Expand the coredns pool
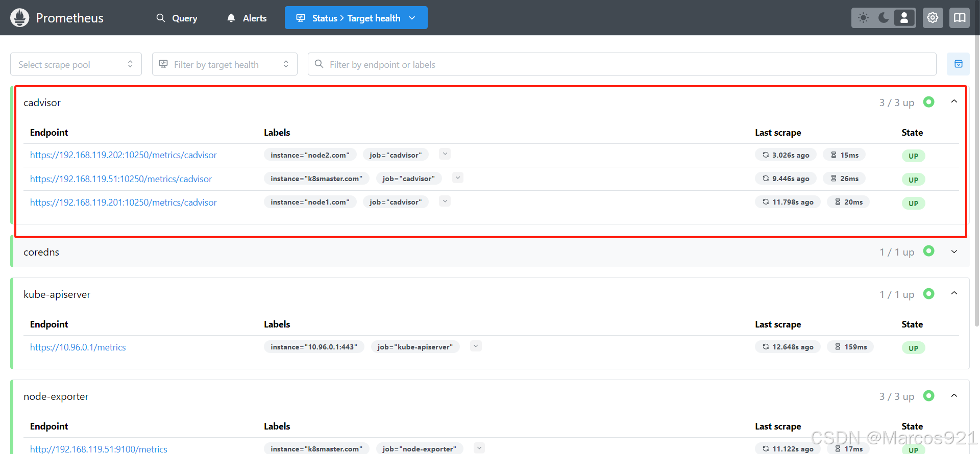The image size is (980, 454). 954,251
